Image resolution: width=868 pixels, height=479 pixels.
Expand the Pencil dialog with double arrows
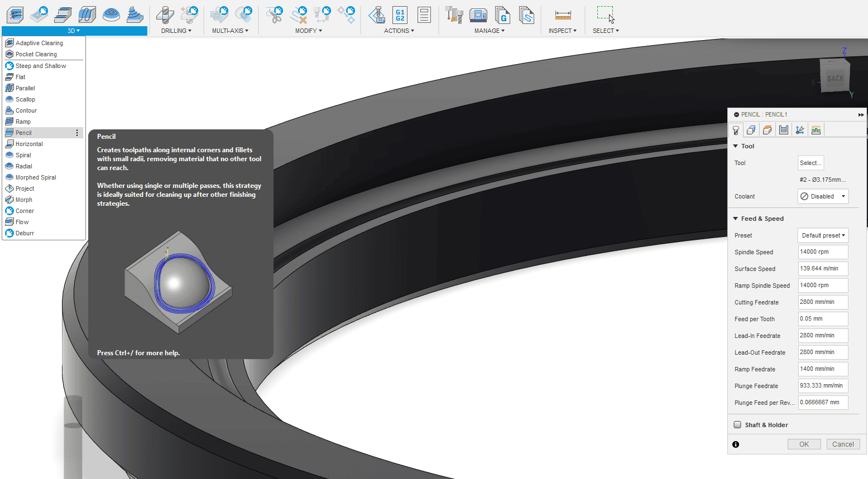click(861, 114)
